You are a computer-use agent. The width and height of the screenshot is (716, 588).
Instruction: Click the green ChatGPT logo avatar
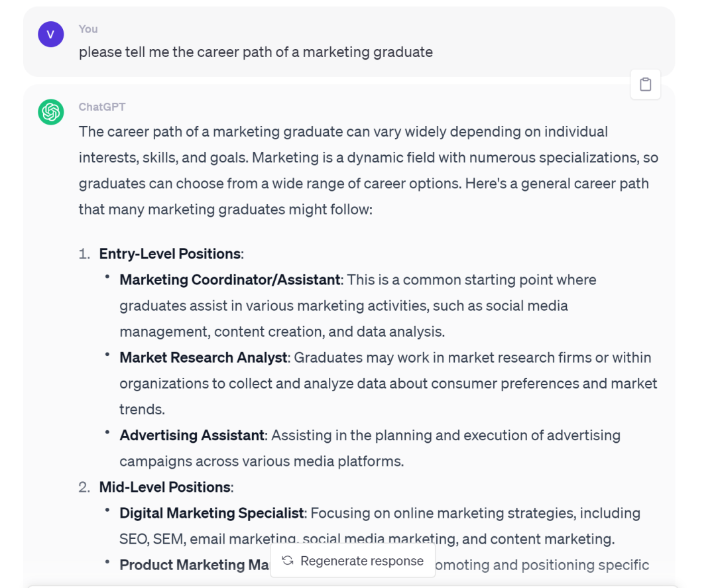coord(51,112)
